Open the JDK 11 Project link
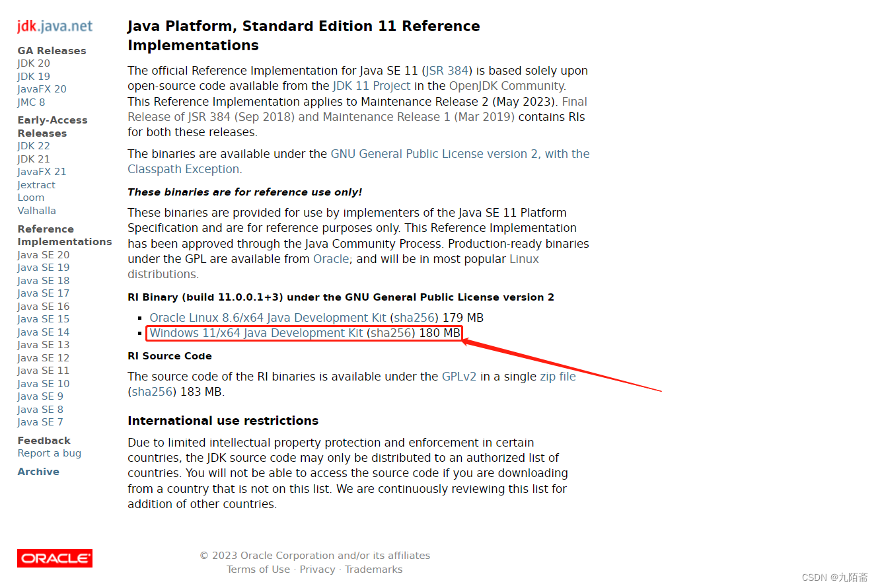Image resolution: width=878 pixels, height=588 pixels. [x=371, y=86]
